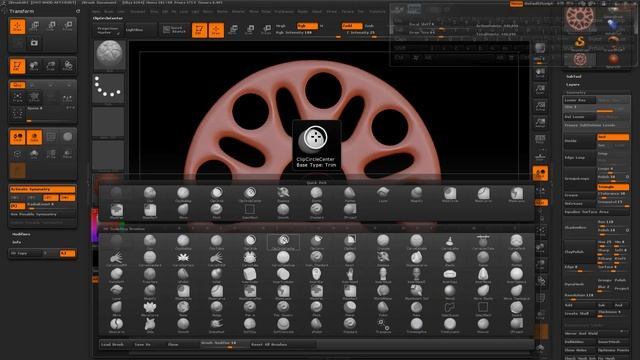This screenshot has height=360, width=640.
Task: Select the Transpose brush with linked circles
Action: tap(383, 325)
